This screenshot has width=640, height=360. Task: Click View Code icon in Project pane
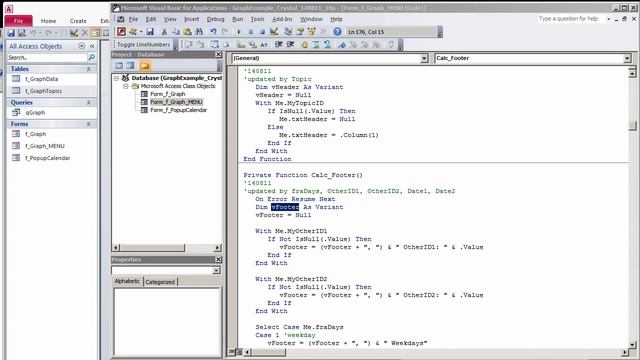tap(119, 65)
